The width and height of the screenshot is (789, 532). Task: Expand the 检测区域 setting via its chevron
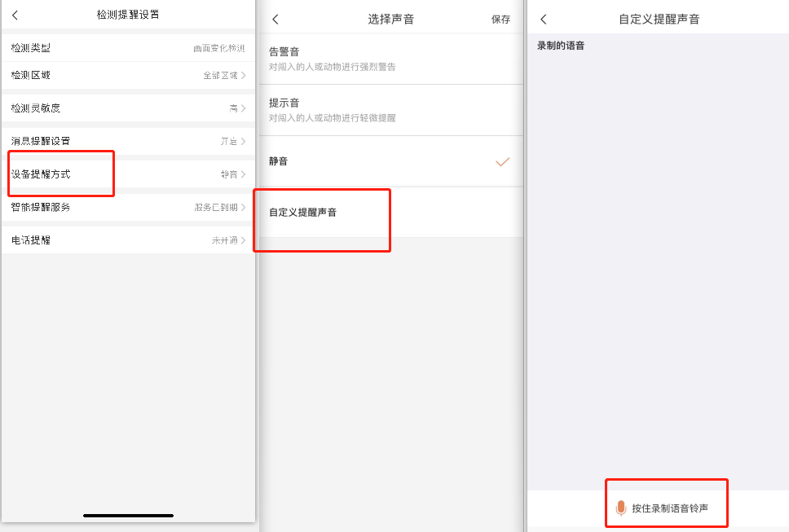[243, 75]
